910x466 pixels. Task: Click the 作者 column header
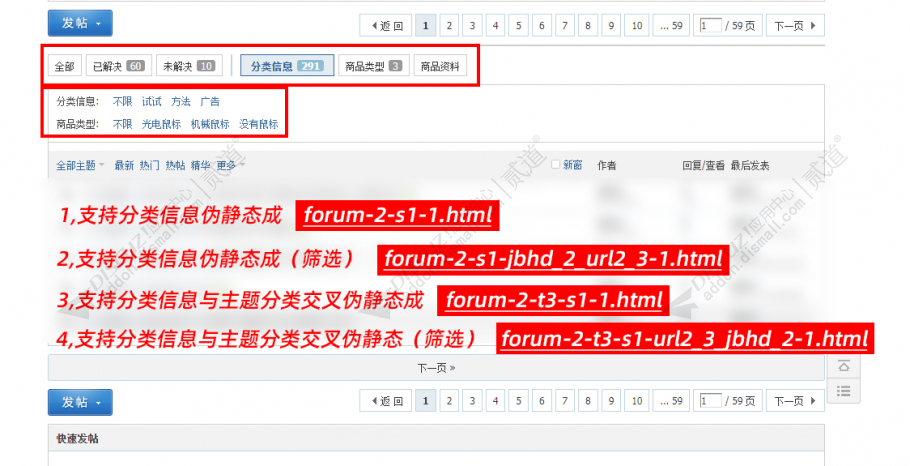[606, 165]
